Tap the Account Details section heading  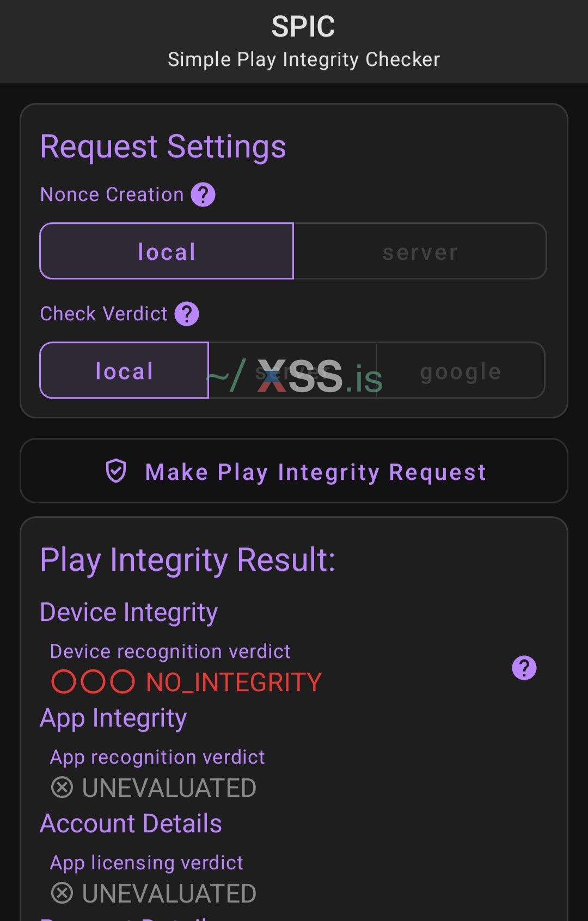point(131,824)
